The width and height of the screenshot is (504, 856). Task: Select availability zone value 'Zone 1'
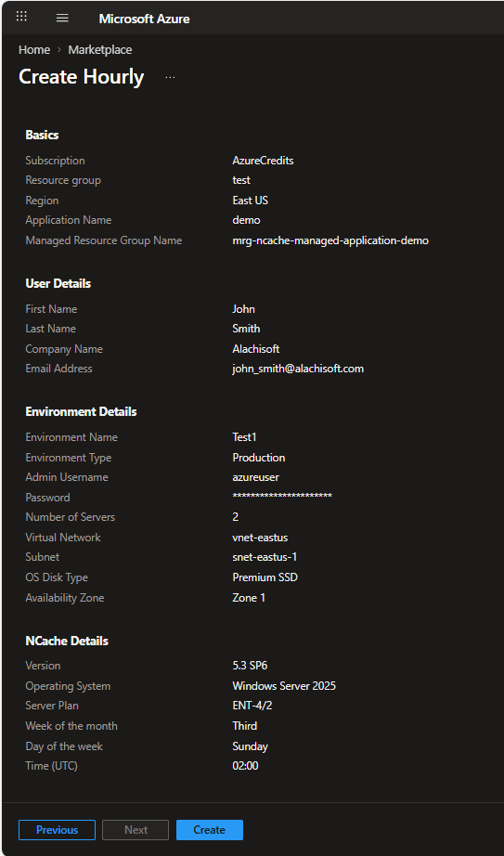point(249,598)
